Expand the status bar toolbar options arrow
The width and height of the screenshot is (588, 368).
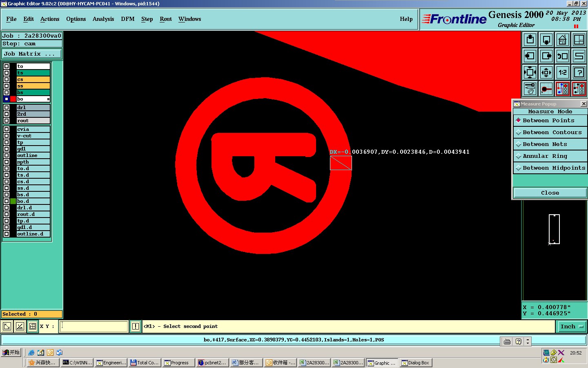[528, 341]
